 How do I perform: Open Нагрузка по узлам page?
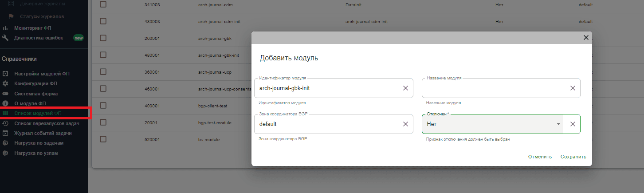pyautogui.click(x=36, y=153)
